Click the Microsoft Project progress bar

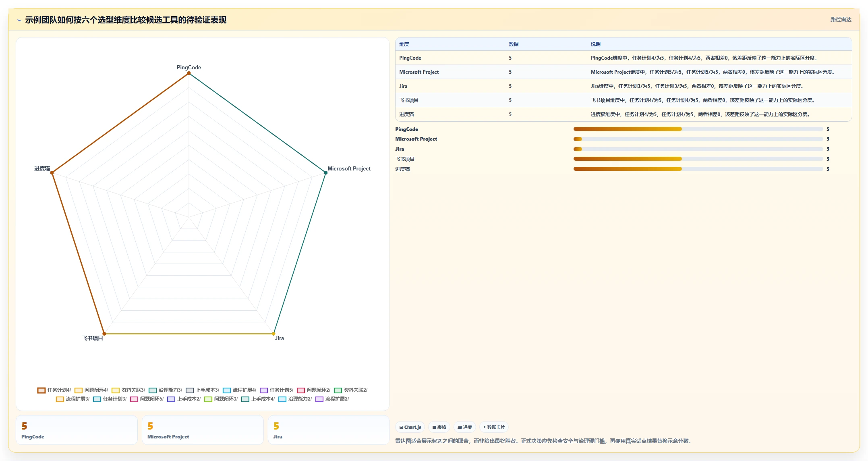pos(698,139)
